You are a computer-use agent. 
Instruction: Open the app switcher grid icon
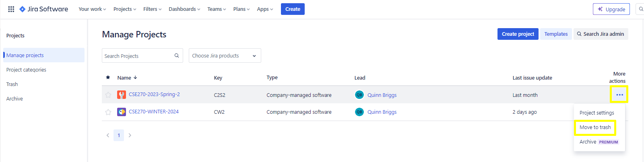[x=11, y=9]
